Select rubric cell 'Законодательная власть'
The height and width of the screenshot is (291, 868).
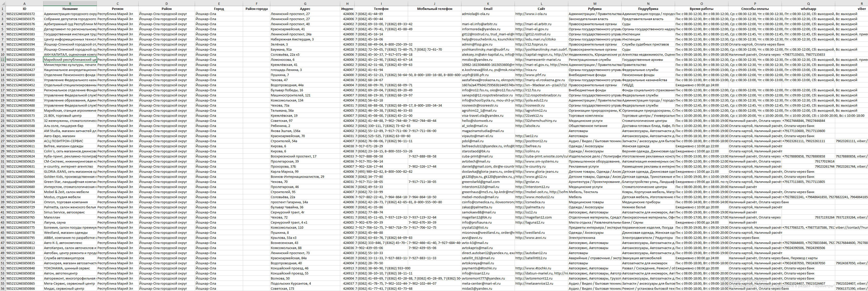pyautogui.click(x=595, y=19)
